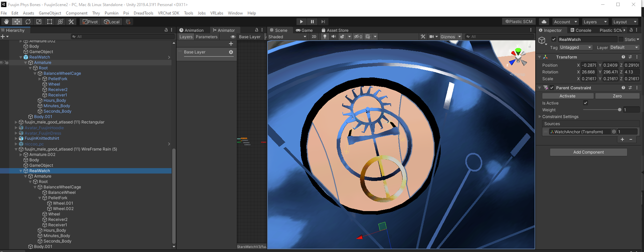
Task: Toggle scene audio speaker icon
Action: coord(334,37)
